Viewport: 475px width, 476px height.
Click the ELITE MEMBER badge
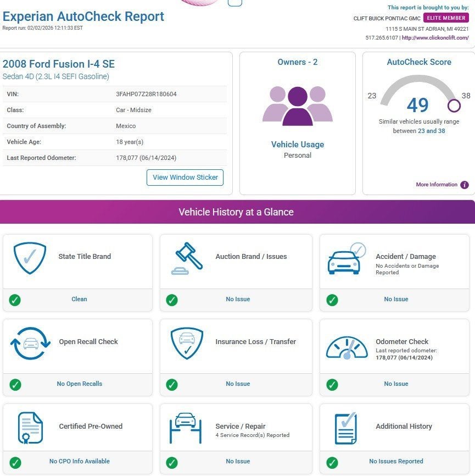446,18
